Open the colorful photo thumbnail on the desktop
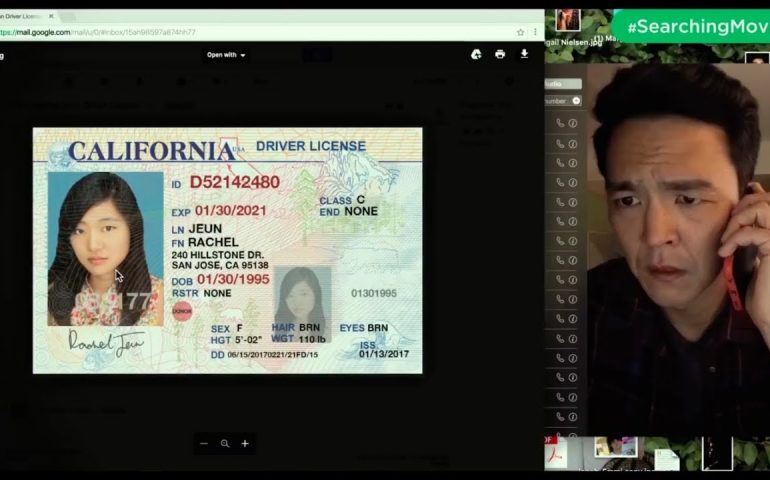The height and width of the screenshot is (480, 770). [x=615, y=447]
